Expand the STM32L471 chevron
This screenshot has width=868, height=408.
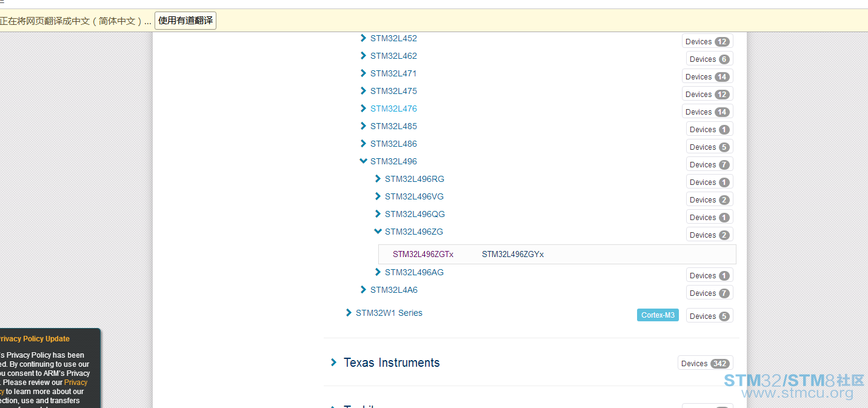[x=363, y=73]
